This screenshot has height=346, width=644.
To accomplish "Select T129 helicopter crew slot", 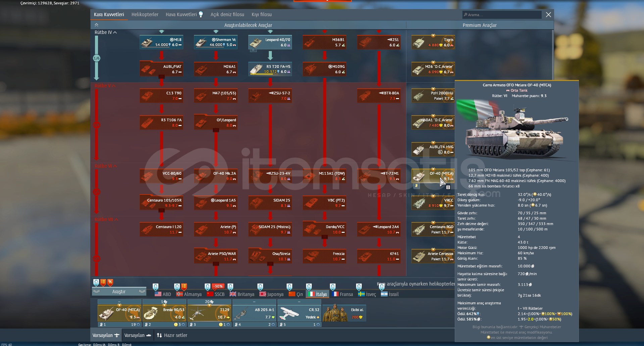I will pyautogui.click(x=209, y=313).
